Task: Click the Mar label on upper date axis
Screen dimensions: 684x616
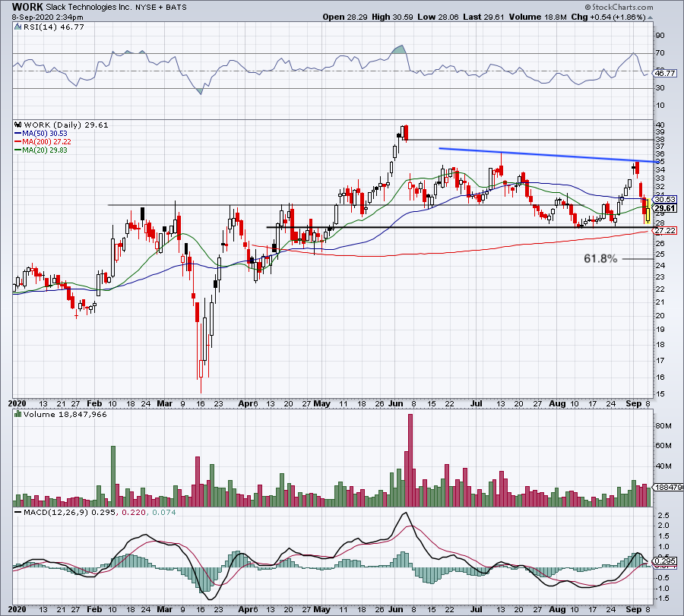Action: click(164, 403)
